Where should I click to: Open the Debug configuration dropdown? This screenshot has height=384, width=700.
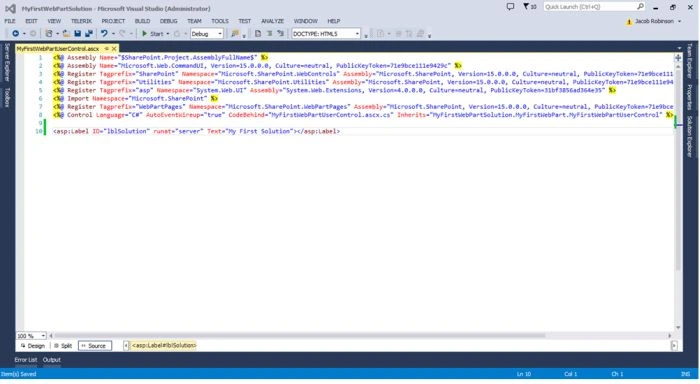(207, 33)
